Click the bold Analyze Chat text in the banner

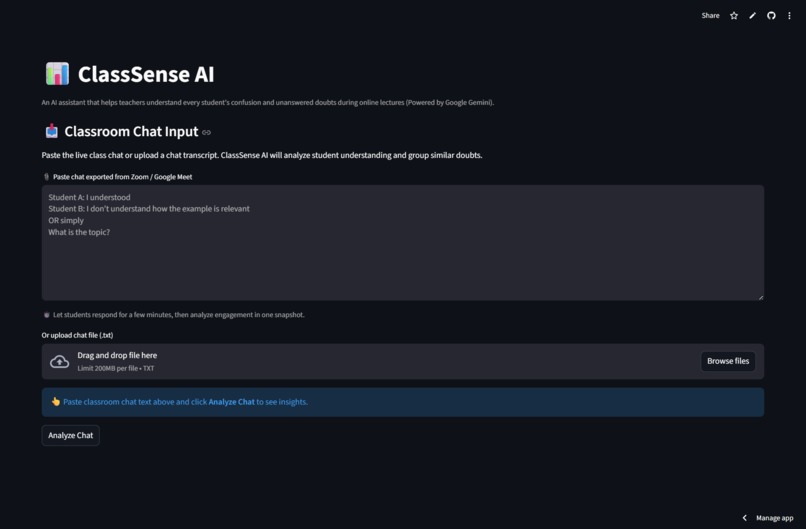pos(231,402)
